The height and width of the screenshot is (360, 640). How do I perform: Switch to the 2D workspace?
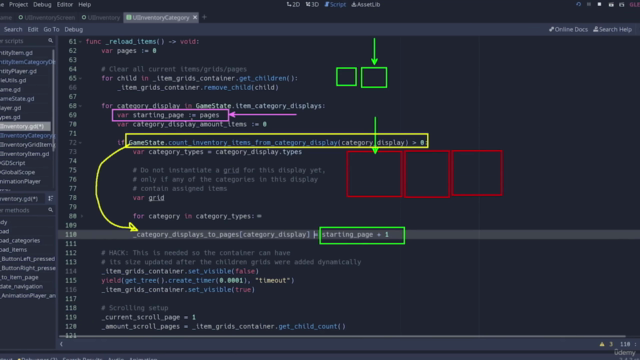[293, 4]
